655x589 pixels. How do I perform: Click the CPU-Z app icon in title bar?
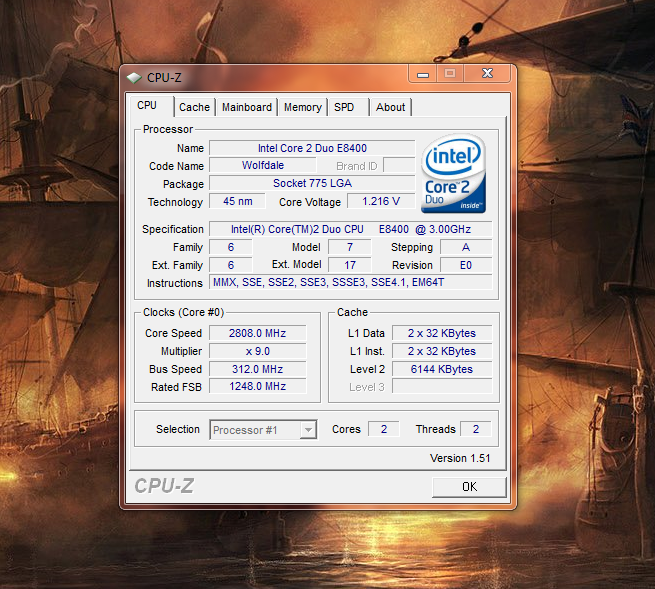click(134, 78)
